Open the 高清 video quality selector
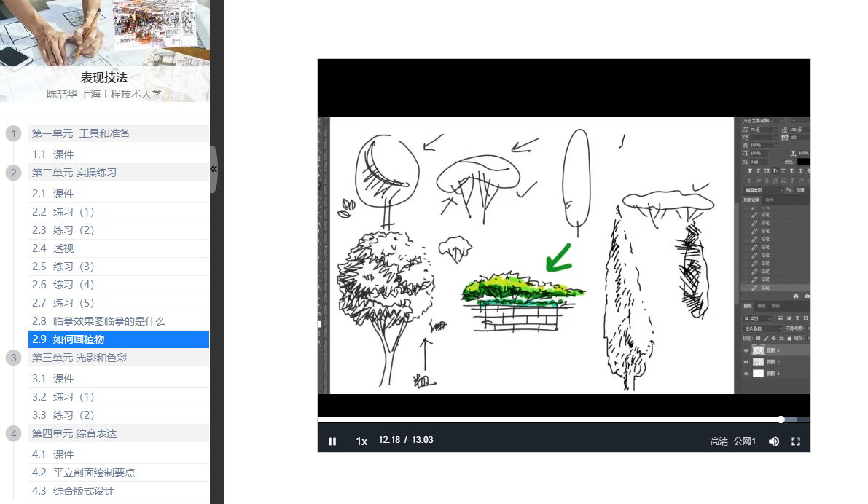This screenshot has height=504, width=868. pos(719,441)
